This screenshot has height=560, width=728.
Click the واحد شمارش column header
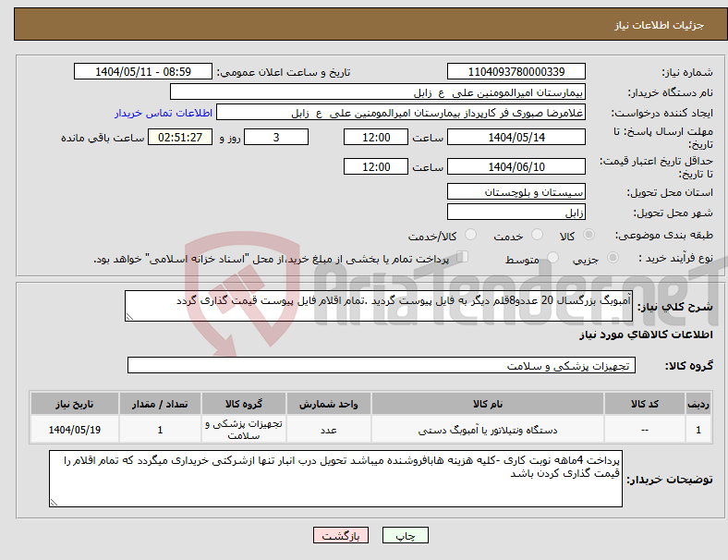pyautogui.click(x=329, y=404)
